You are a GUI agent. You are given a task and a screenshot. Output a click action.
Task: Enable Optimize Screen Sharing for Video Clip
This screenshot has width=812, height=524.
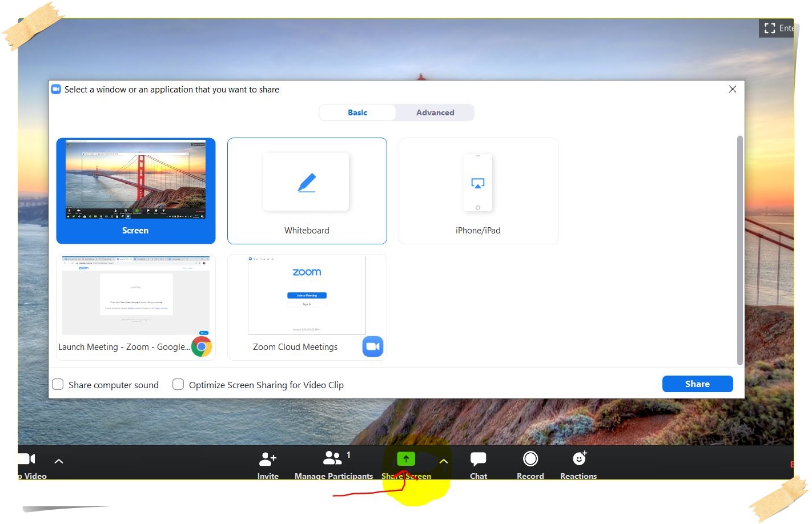[x=178, y=384]
